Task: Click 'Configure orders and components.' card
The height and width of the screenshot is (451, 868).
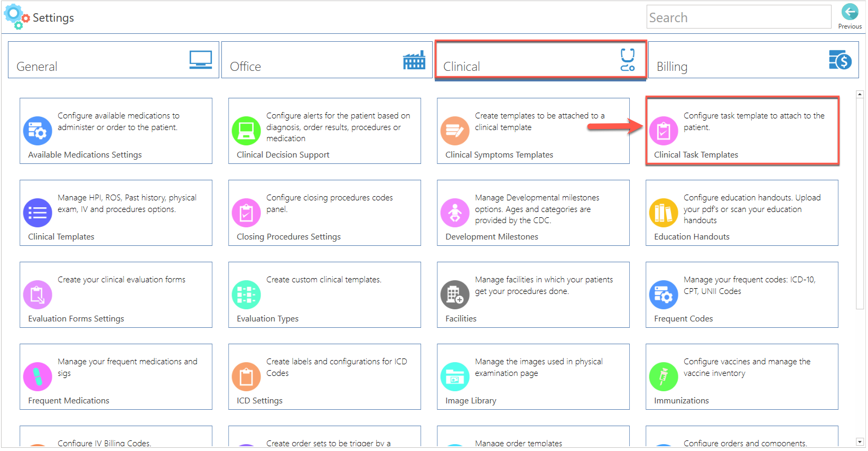Action: 742,436
